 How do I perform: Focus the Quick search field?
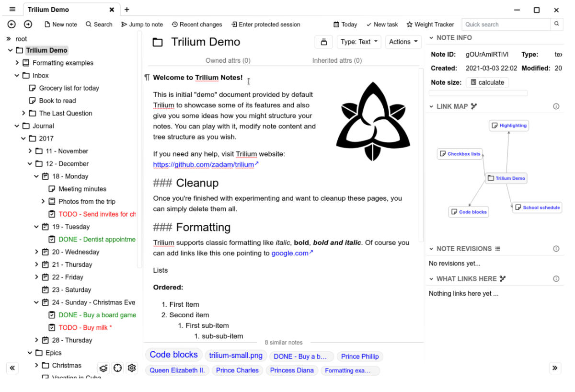(x=506, y=24)
